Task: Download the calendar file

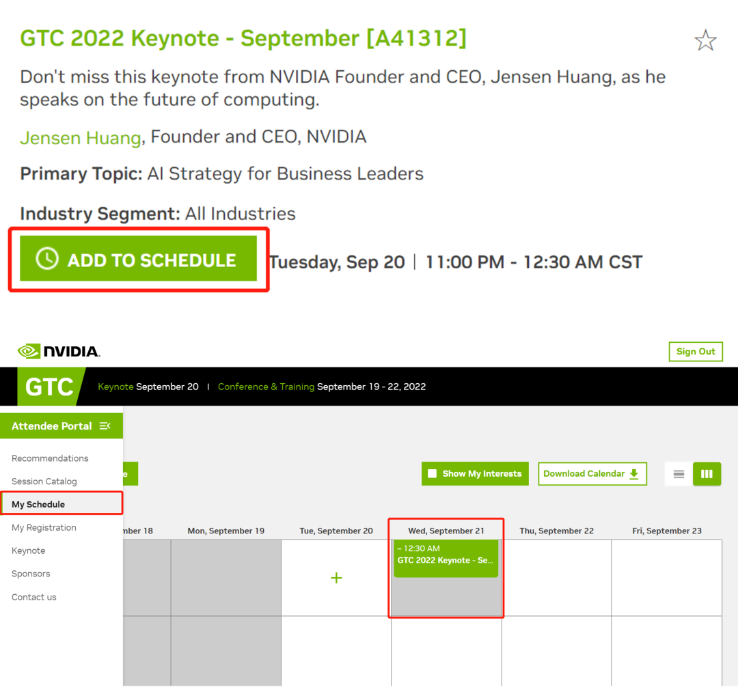Action: [x=592, y=474]
